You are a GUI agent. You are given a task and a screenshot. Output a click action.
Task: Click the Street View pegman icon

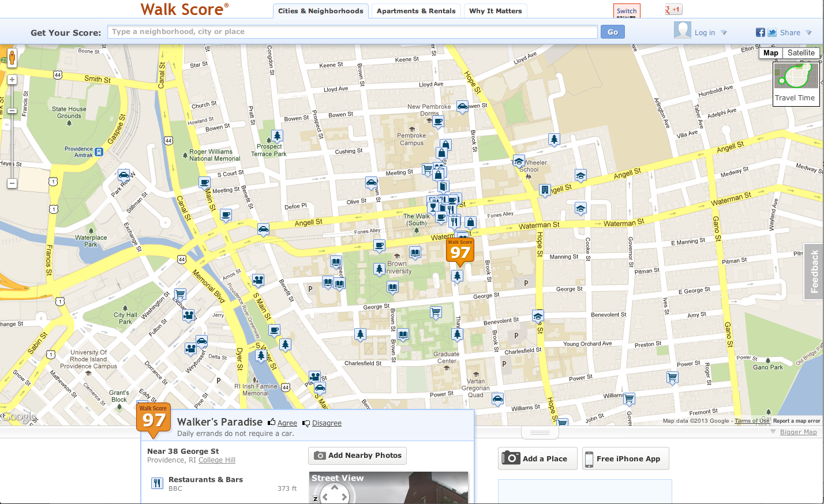click(12, 58)
